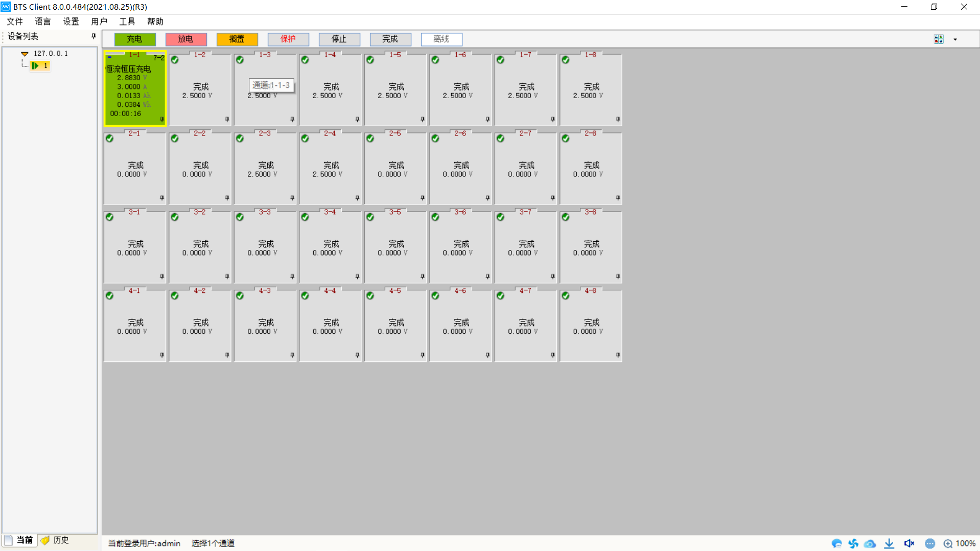Screen dimensions: 980x551
Task: Click the pin icon on channel 3-4
Action: [358, 277]
